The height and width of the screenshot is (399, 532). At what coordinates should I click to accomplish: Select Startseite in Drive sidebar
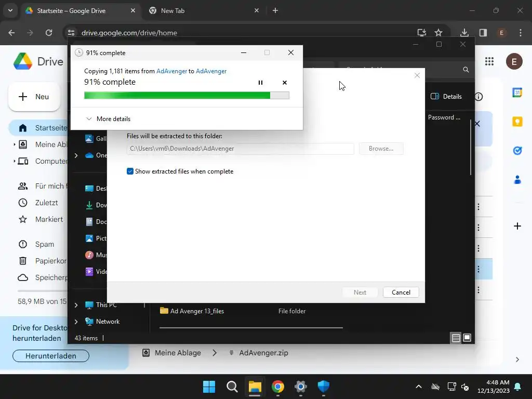tap(38, 128)
